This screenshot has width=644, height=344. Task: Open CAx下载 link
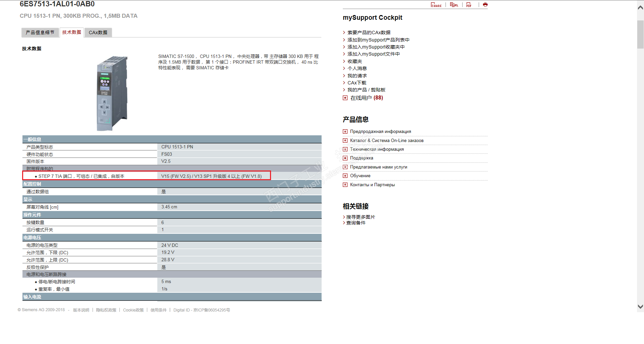pyautogui.click(x=357, y=83)
